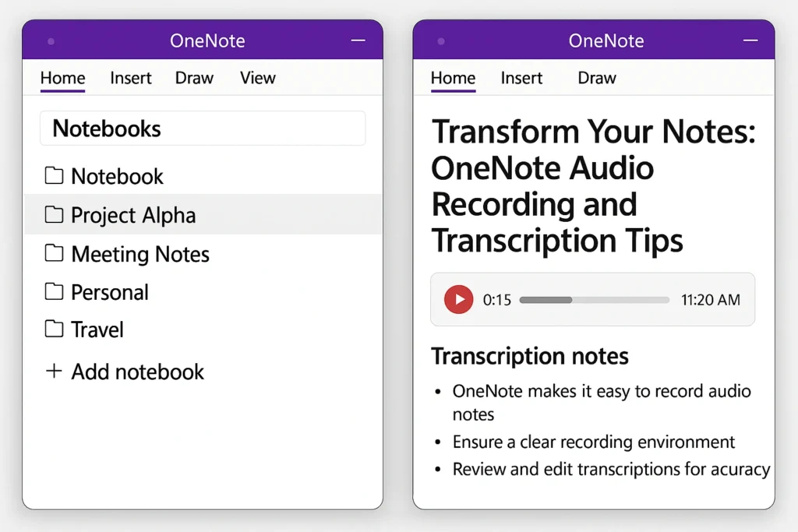798x532 pixels.
Task: Play the audio recording
Action: coord(458,300)
